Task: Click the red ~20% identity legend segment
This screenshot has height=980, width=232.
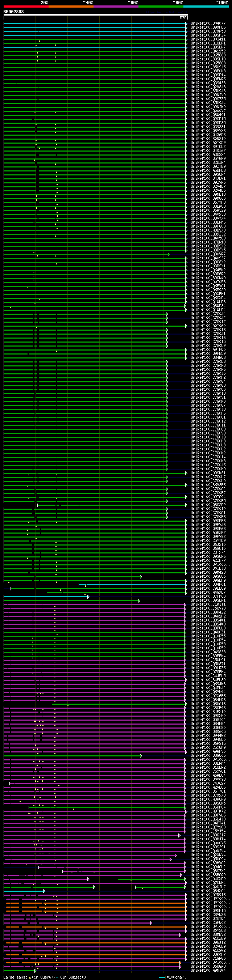Action: (26, 7)
